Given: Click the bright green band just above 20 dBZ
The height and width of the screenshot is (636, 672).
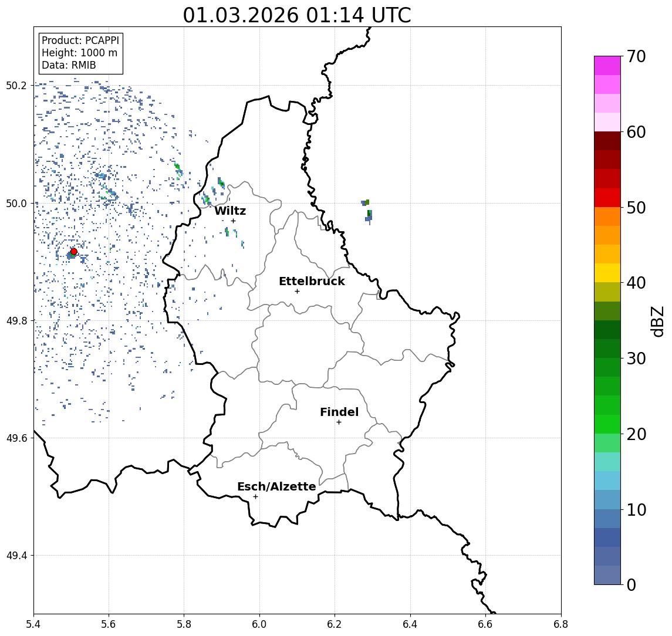Looking at the screenshot, I should (607, 424).
